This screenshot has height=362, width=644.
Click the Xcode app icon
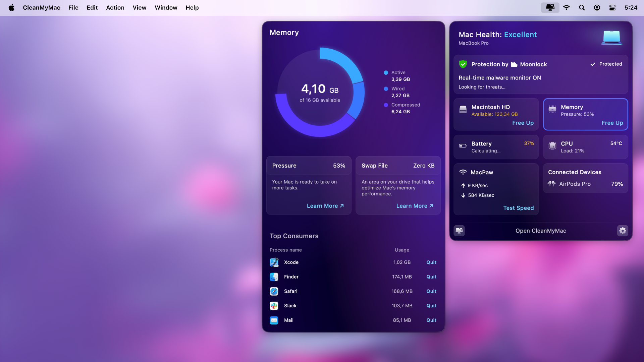(x=274, y=262)
